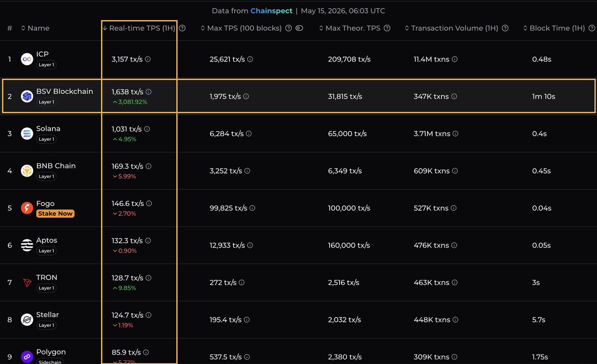Open the Max TPS (100 blocks) help icon
Screen dimensions: 597x364
tap(289, 28)
